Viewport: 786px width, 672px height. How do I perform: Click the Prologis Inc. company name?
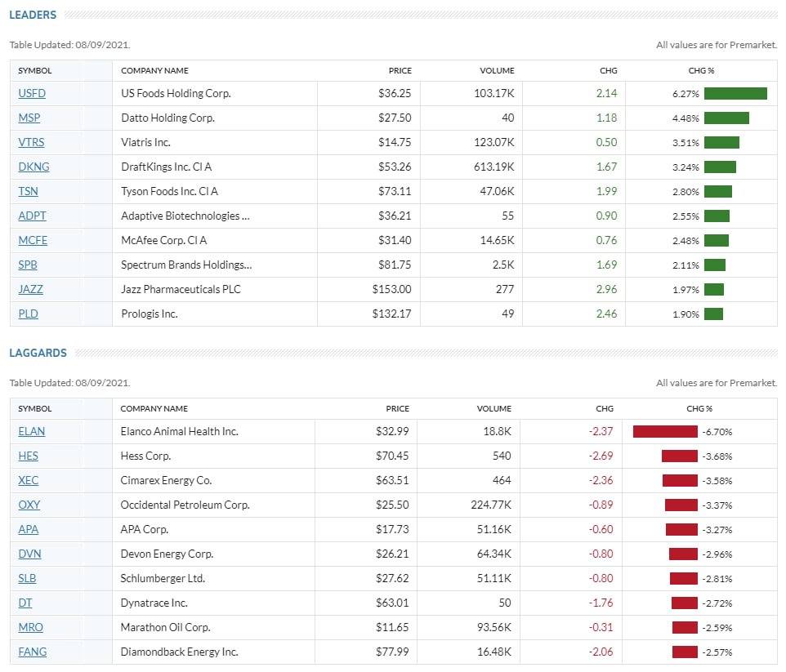click(150, 314)
